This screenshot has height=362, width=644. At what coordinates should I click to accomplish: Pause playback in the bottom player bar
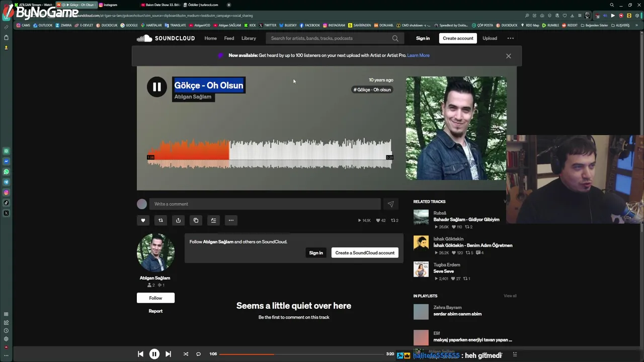[154, 354]
